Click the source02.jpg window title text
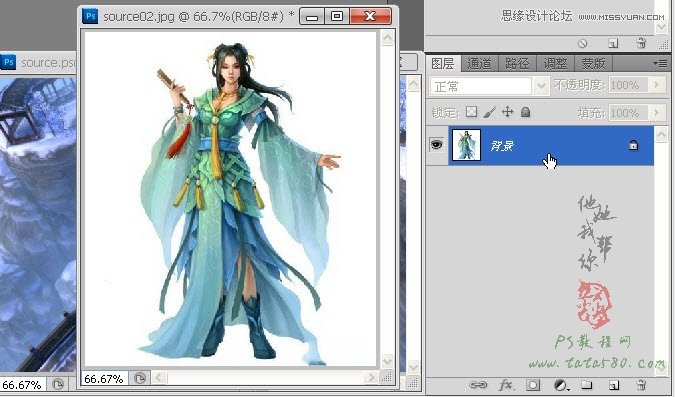Viewport: 675px width, 397px height. (198, 17)
